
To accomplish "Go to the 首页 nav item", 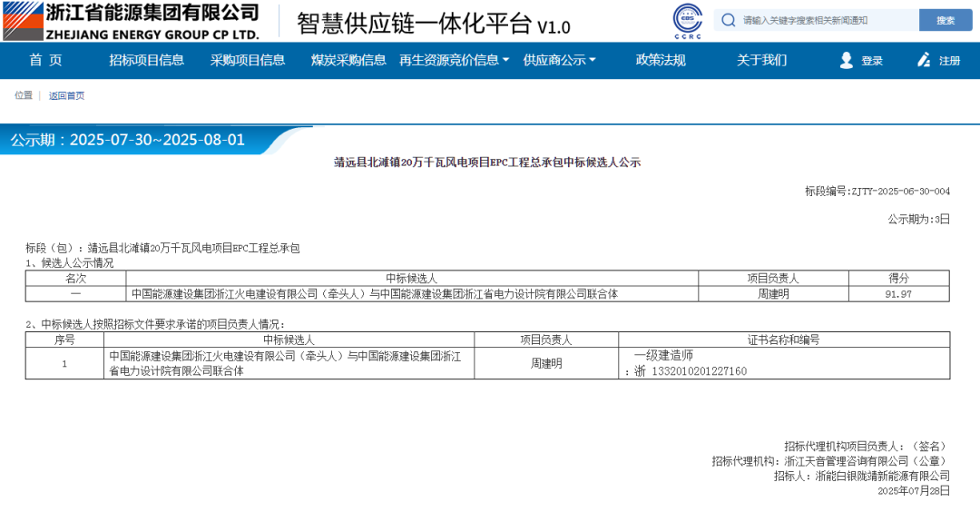I will pos(45,61).
